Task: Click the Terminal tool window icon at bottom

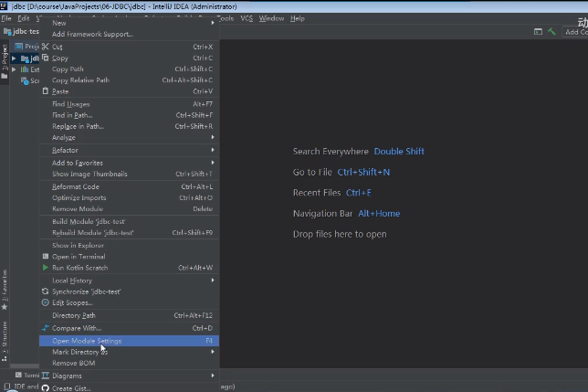Action: 18,375
